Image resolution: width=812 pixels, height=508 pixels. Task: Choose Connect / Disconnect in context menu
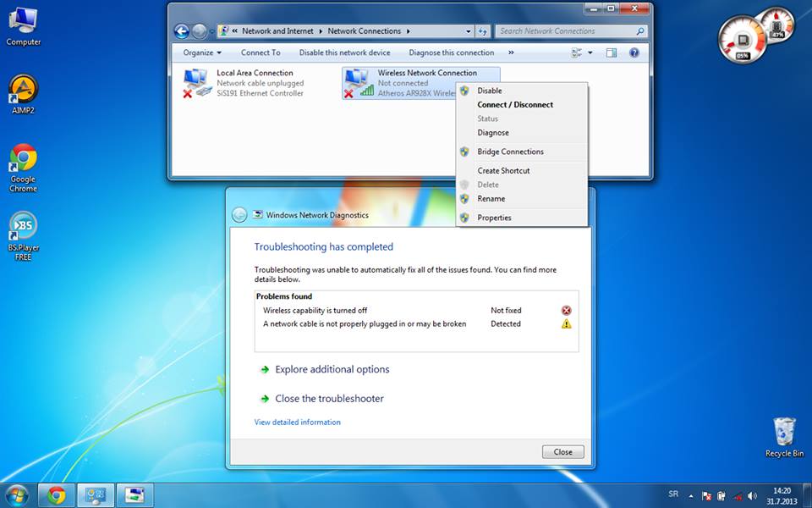click(522, 105)
